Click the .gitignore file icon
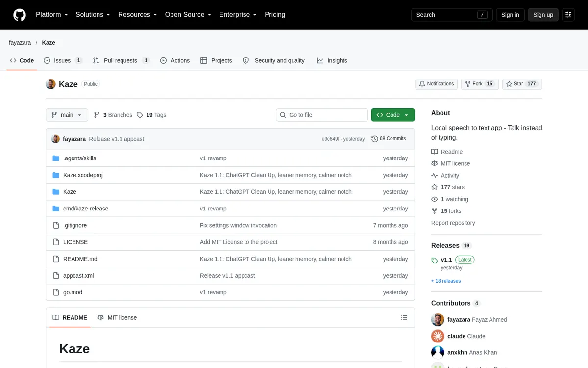The height and width of the screenshot is (368, 588). 56,225
